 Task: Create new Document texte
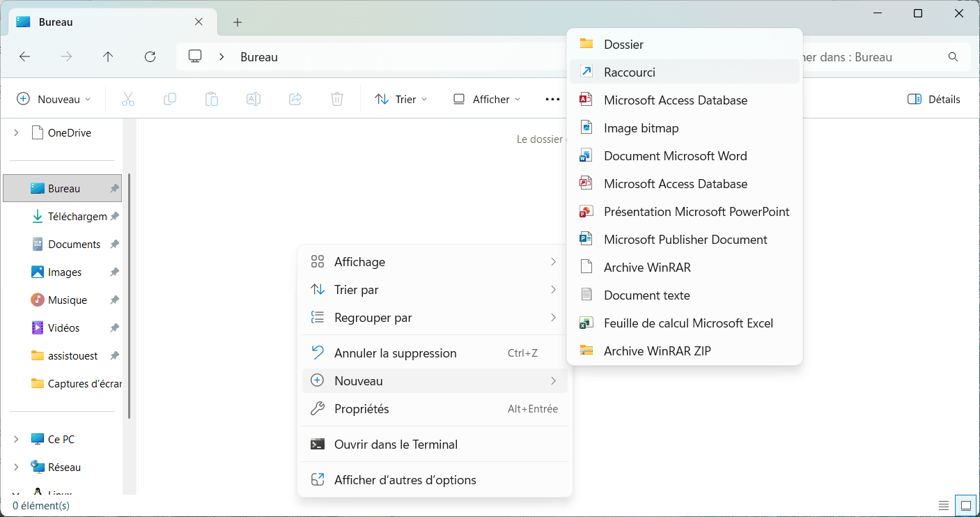point(685,295)
